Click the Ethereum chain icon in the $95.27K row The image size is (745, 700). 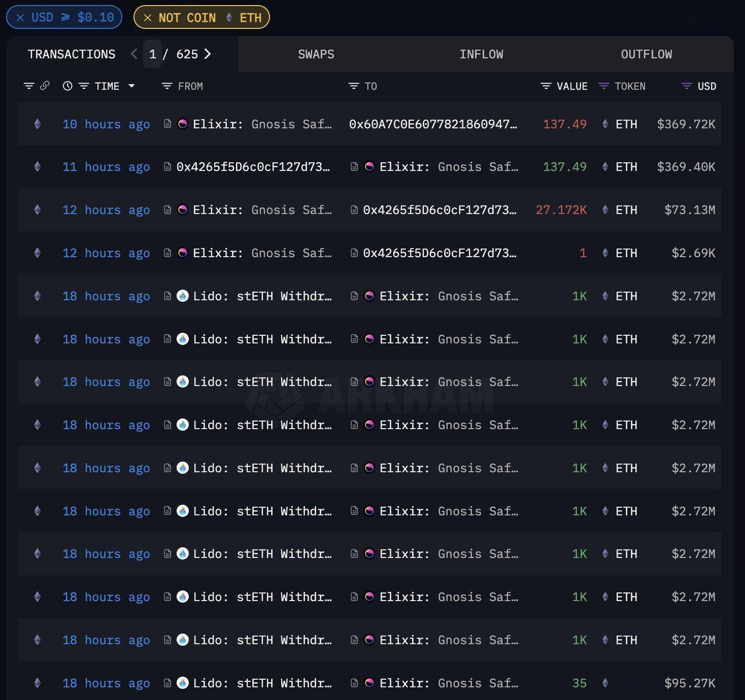click(x=37, y=683)
